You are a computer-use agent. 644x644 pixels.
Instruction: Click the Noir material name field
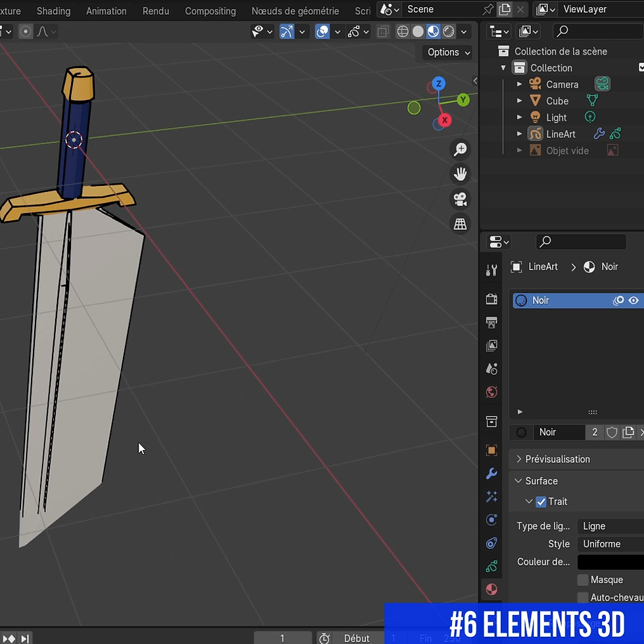559,432
